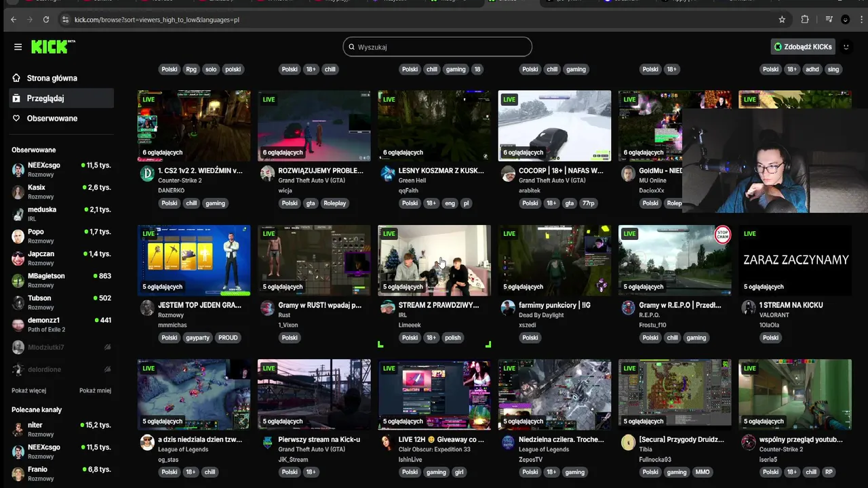Image resolution: width=868 pixels, height=488 pixels.
Task: Open the Gramy w R.E.P.O stream title
Action: [x=679, y=305]
